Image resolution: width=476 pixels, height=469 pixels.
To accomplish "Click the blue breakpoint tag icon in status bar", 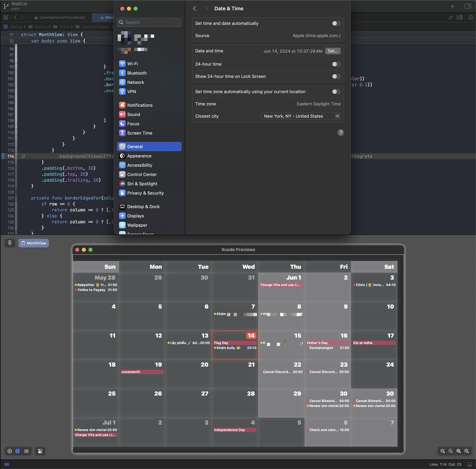I will pos(6,464).
